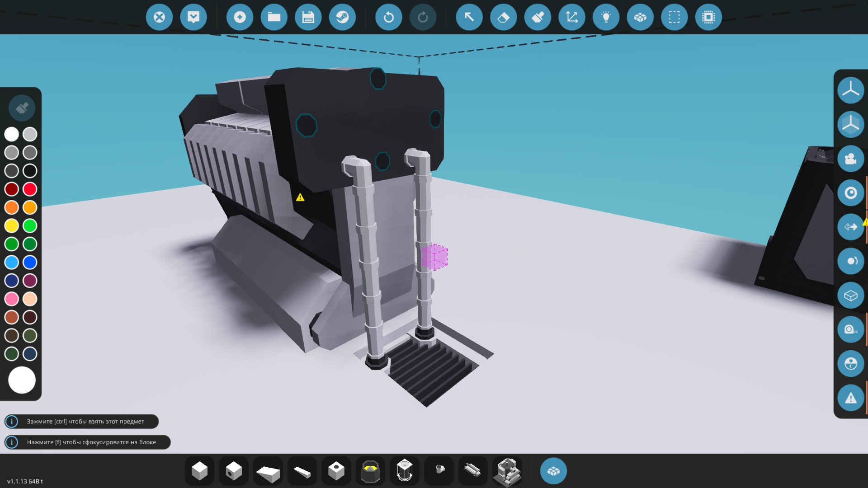
Task: Click the undo button in top toolbar
Action: click(388, 17)
